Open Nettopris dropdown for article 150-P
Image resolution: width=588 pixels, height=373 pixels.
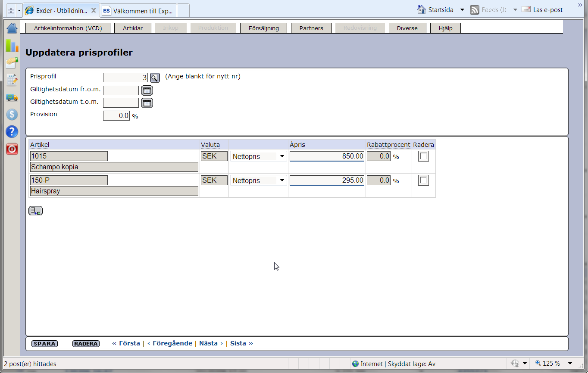(259, 180)
